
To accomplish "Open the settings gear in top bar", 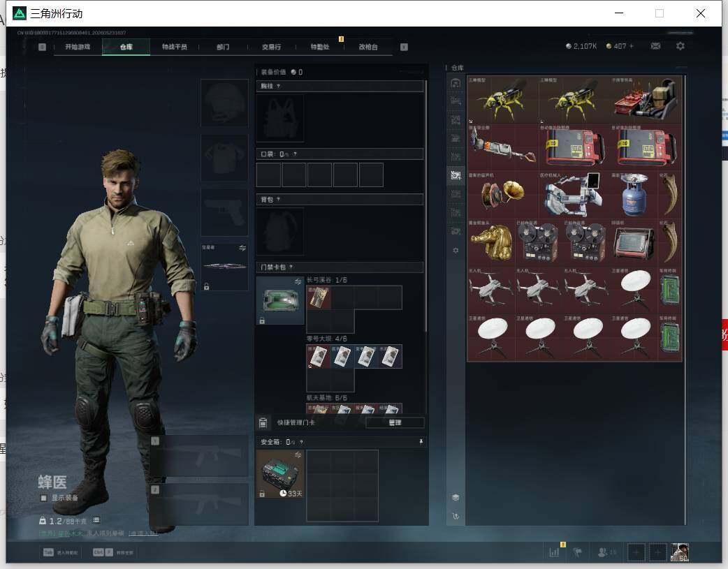I will [x=680, y=46].
